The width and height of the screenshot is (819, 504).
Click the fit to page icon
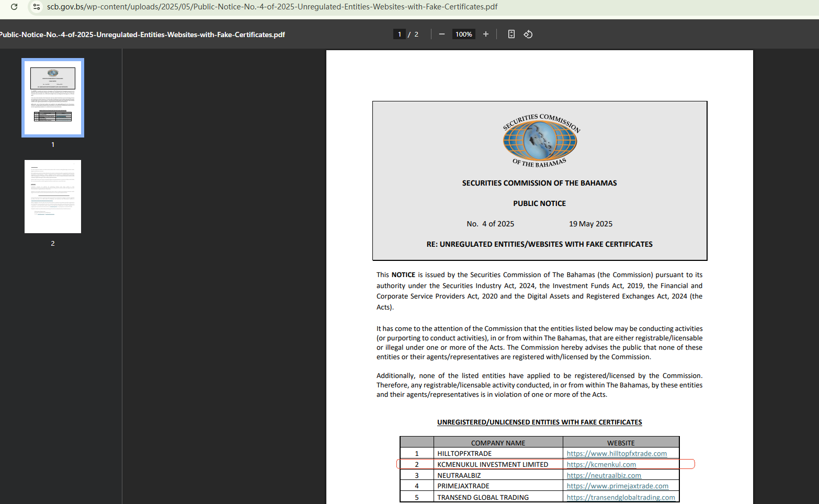coord(511,34)
